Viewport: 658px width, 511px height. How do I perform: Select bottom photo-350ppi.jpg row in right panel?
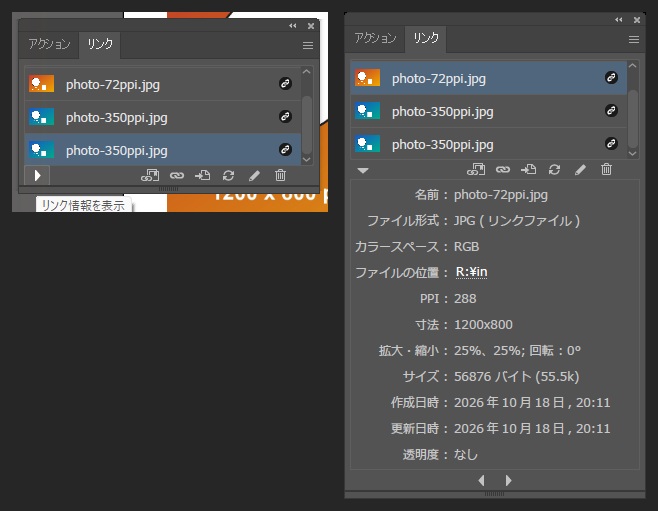[x=489, y=144]
